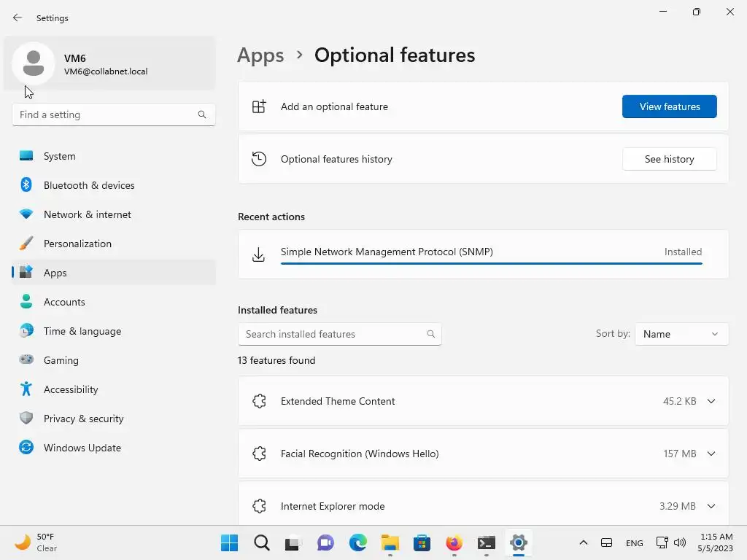Click the View features button

pyautogui.click(x=669, y=106)
